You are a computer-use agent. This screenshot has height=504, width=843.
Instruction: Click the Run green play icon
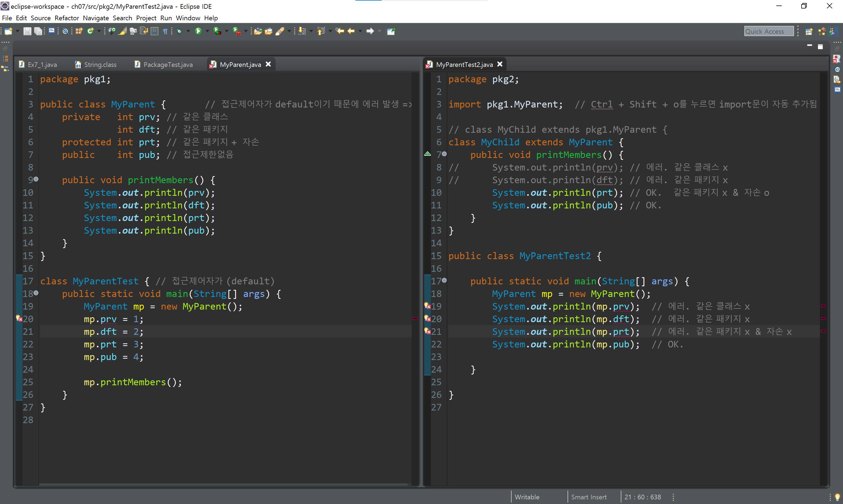tap(198, 31)
